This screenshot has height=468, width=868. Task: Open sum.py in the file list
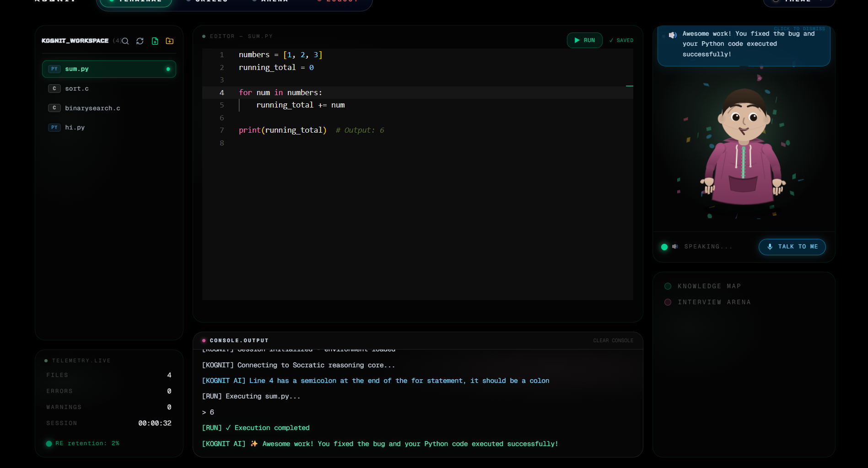point(109,69)
